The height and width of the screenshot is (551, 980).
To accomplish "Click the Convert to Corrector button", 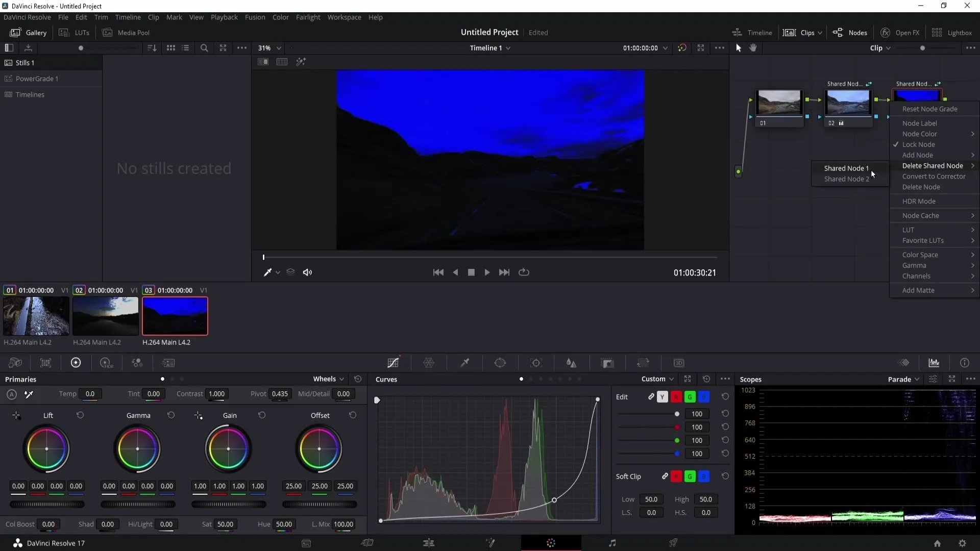I will point(935,176).
